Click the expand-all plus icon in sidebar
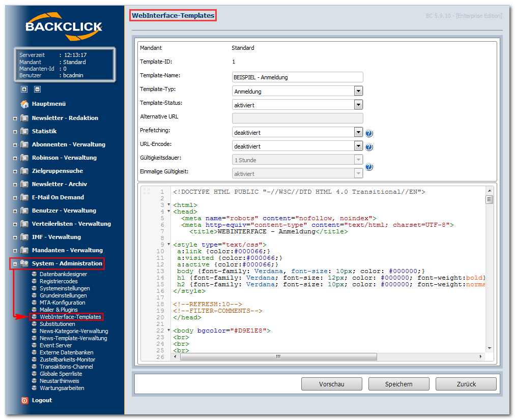Image resolution: width=515 pixels, height=420 pixels. click(24, 89)
